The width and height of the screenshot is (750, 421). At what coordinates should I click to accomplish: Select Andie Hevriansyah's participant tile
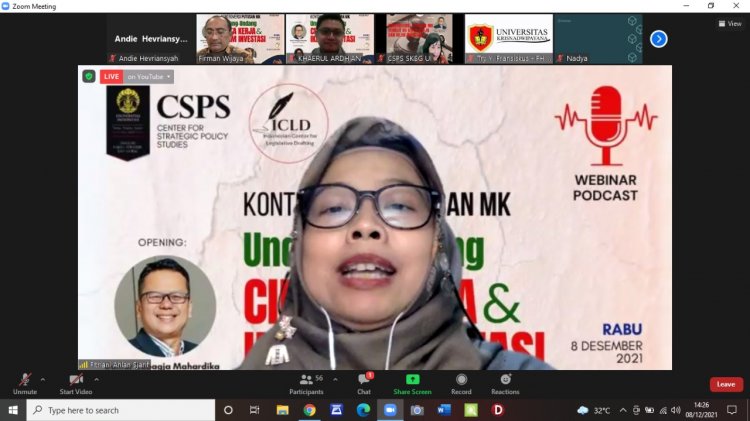[x=151, y=39]
